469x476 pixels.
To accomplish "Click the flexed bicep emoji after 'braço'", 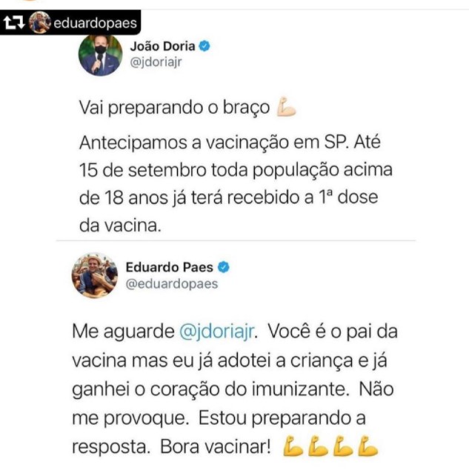I will click(x=286, y=107).
